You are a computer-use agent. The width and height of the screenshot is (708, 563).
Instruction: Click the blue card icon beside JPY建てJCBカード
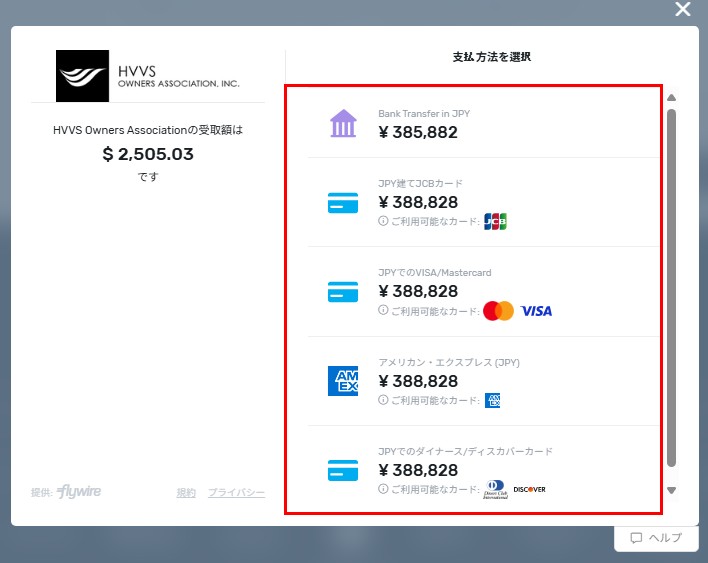343,203
